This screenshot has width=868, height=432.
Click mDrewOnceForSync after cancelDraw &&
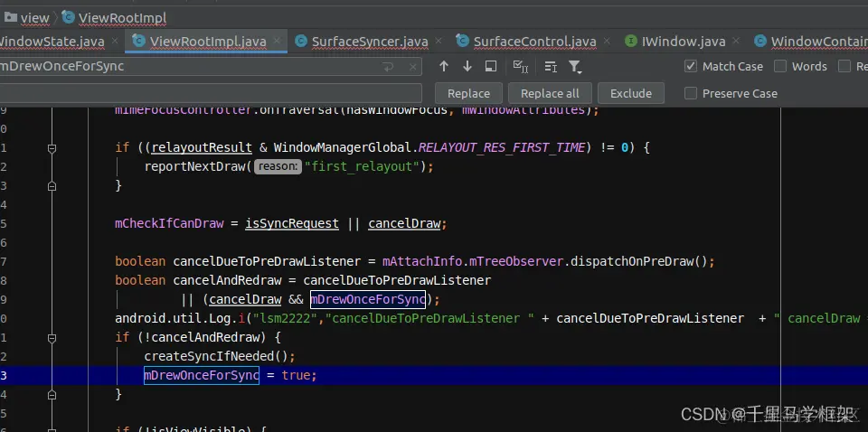pos(368,300)
